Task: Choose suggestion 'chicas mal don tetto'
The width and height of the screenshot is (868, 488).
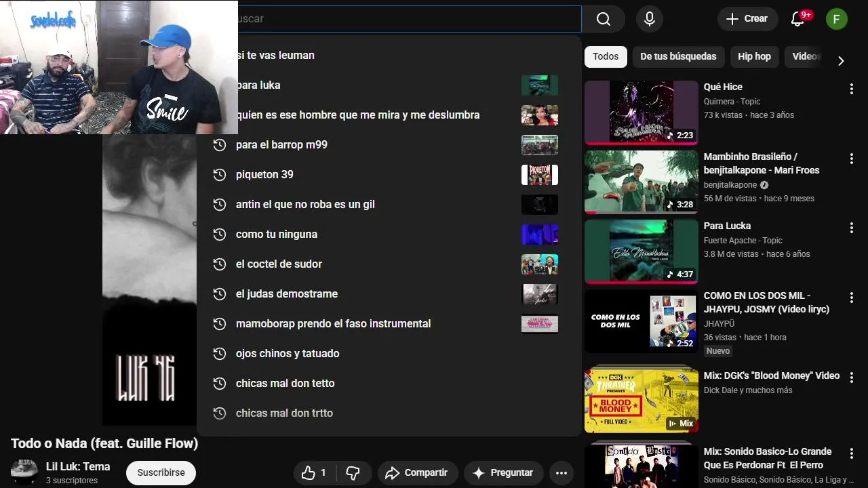Action: coord(389,384)
